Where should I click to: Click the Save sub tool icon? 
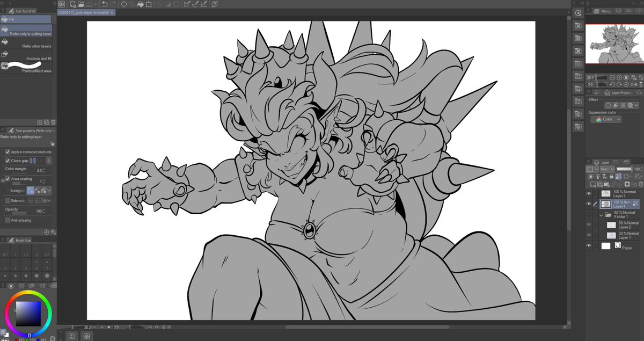pyautogui.click(x=39, y=122)
